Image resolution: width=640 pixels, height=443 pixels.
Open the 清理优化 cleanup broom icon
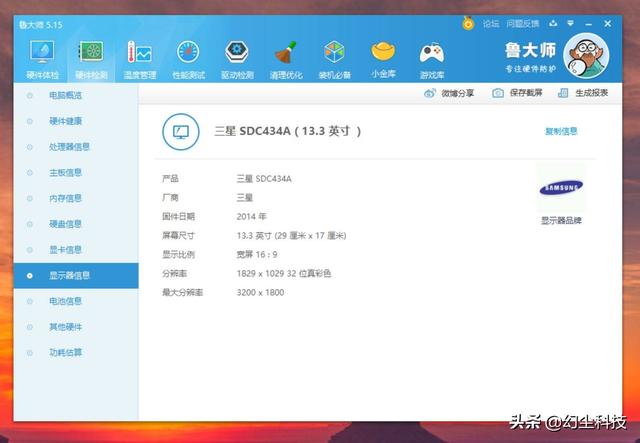coord(286,51)
